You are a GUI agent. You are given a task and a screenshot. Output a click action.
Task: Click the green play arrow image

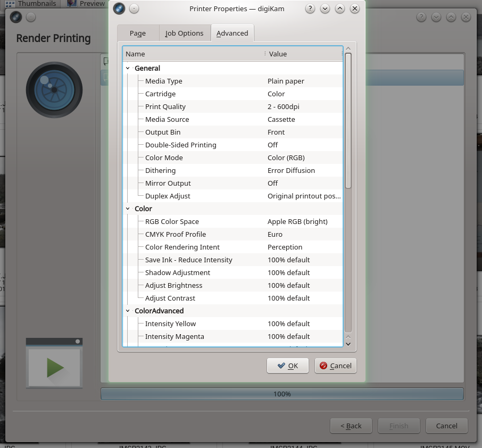click(x=54, y=367)
